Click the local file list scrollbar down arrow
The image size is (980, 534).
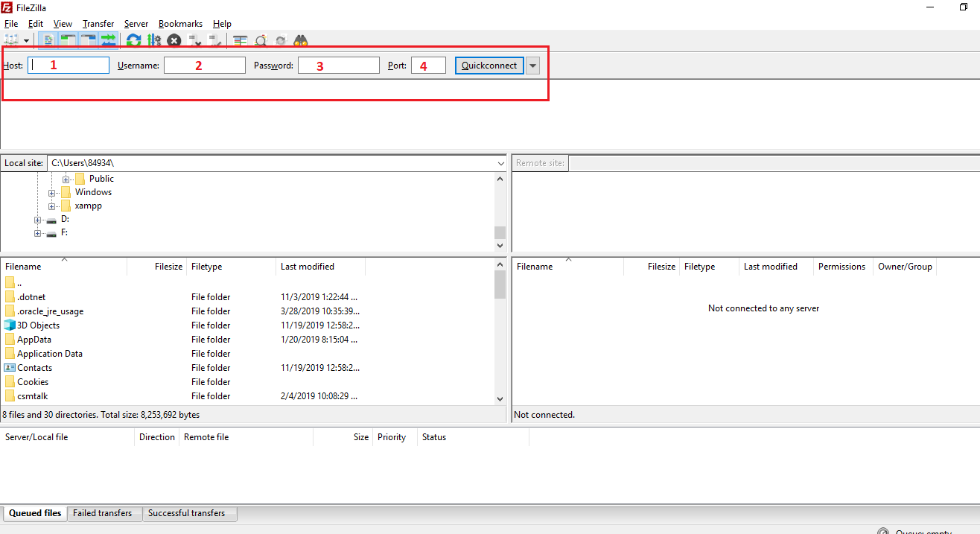500,398
